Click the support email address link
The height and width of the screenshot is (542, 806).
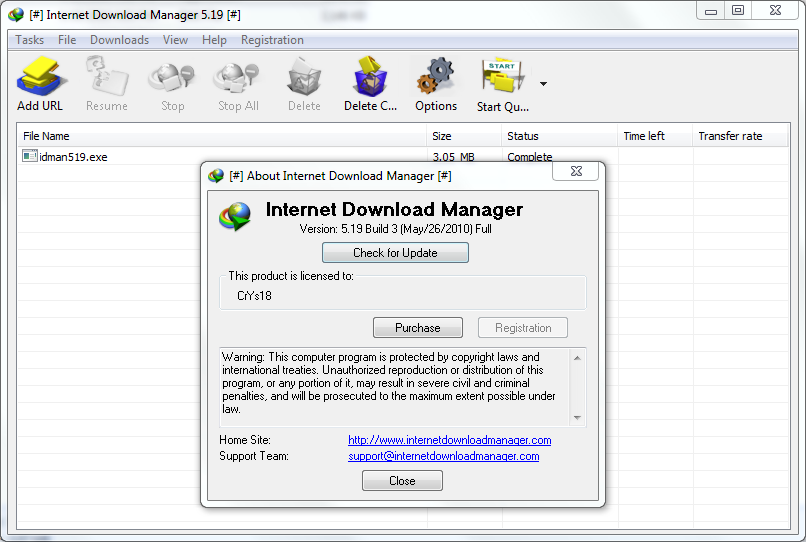444,456
